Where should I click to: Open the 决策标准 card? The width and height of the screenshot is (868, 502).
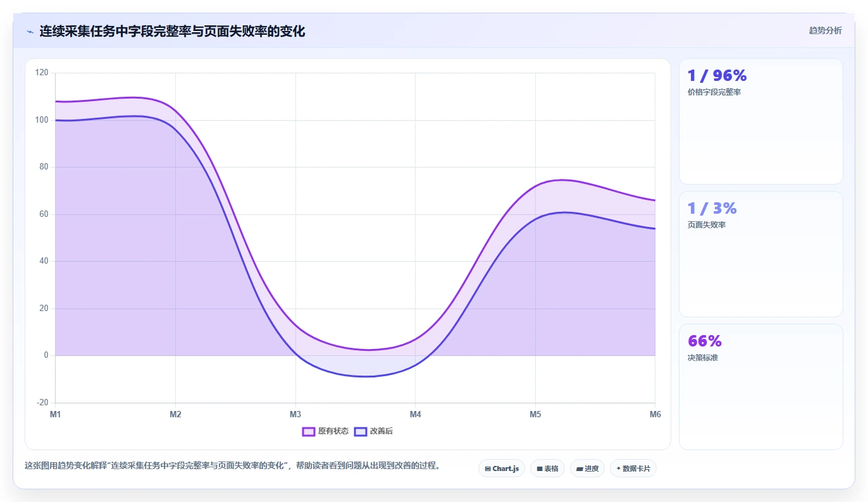click(760, 386)
